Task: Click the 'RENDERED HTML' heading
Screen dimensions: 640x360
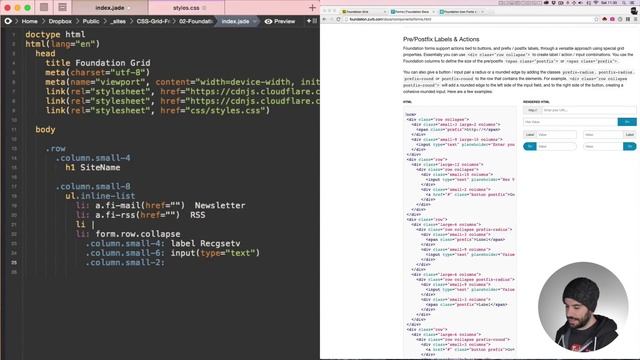Action: [x=536, y=102]
